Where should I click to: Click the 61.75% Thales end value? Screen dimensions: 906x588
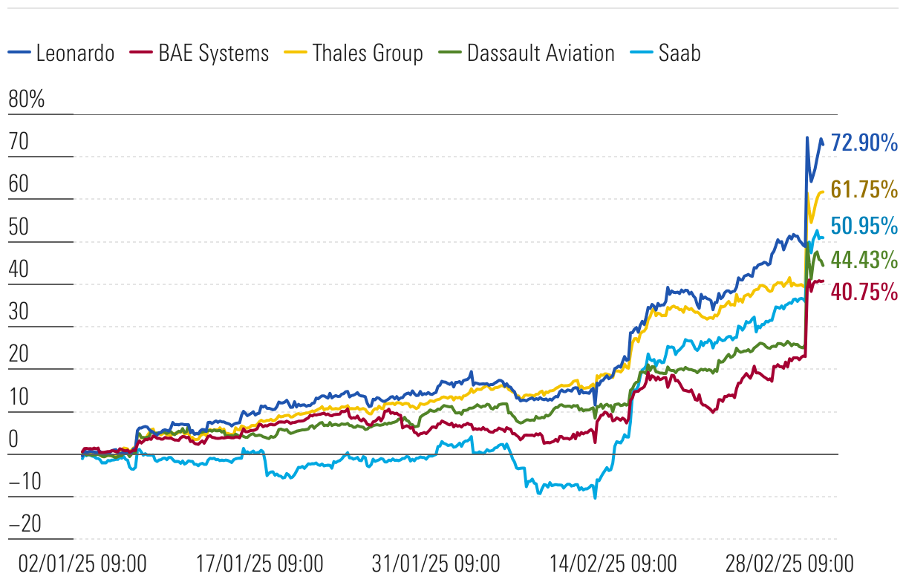point(864,189)
